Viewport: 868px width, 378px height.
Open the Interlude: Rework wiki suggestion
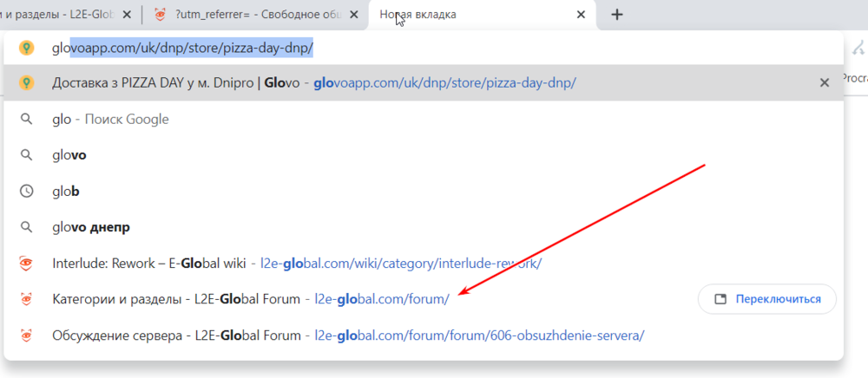(x=295, y=263)
